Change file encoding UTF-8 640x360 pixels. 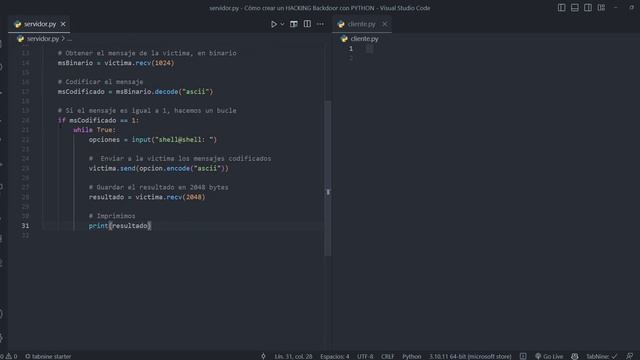click(x=365, y=356)
